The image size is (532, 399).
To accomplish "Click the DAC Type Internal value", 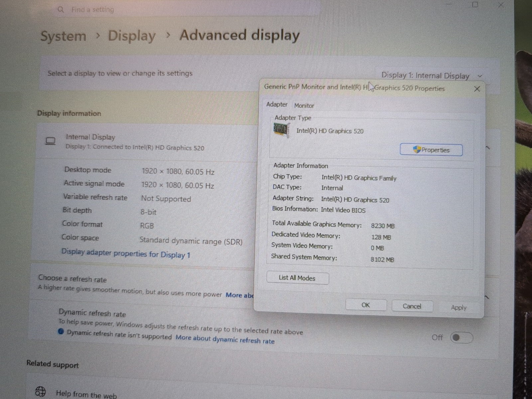I will click(332, 188).
